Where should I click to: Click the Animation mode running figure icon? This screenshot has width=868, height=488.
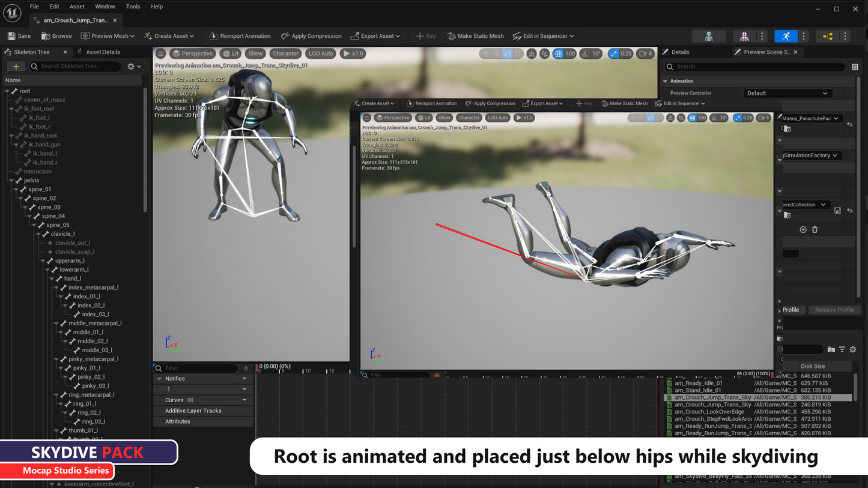(786, 37)
